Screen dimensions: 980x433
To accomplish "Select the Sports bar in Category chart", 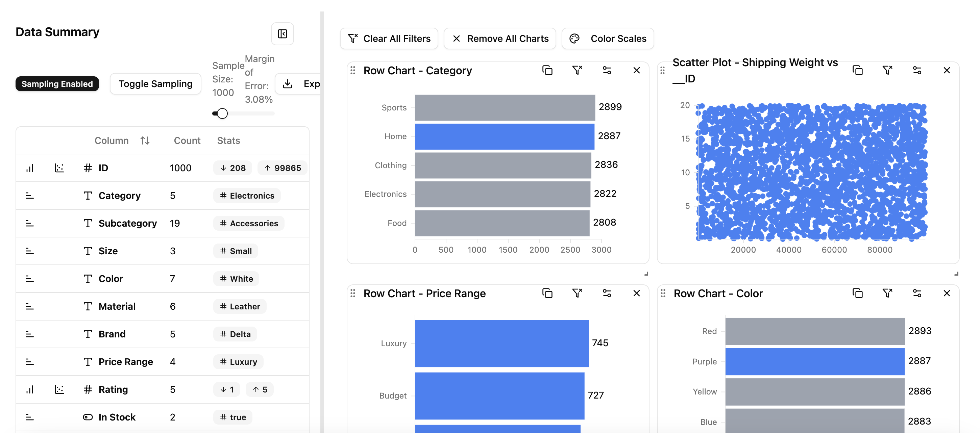I will (x=505, y=108).
